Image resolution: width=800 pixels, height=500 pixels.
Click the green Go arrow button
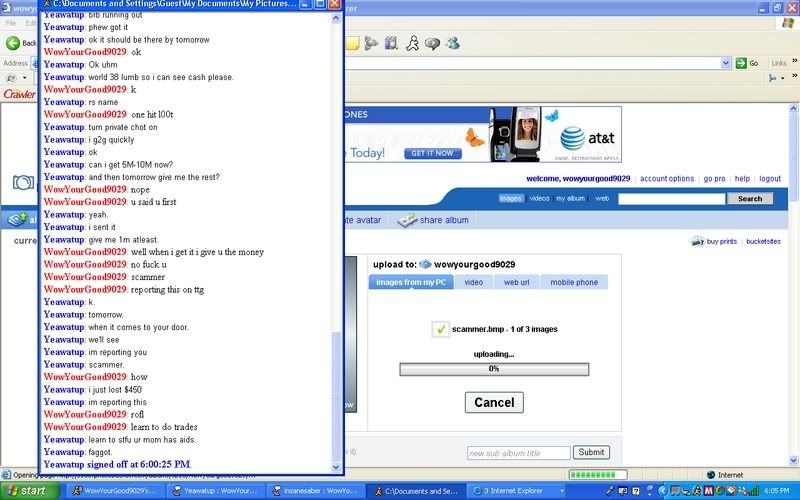741,63
